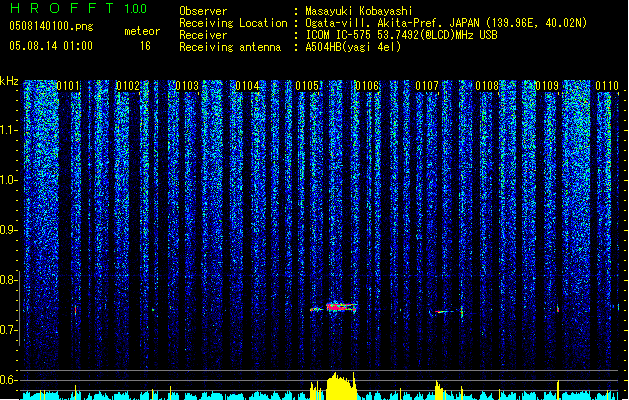Click the 0110 time marker
This screenshot has width=629, height=400.
(x=607, y=86)
